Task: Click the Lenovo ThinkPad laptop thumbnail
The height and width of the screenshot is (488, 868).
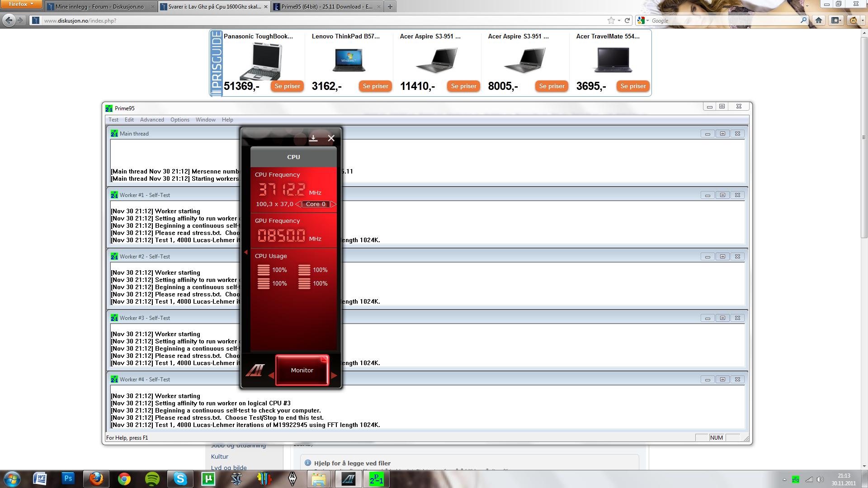Action: point(349,60)
